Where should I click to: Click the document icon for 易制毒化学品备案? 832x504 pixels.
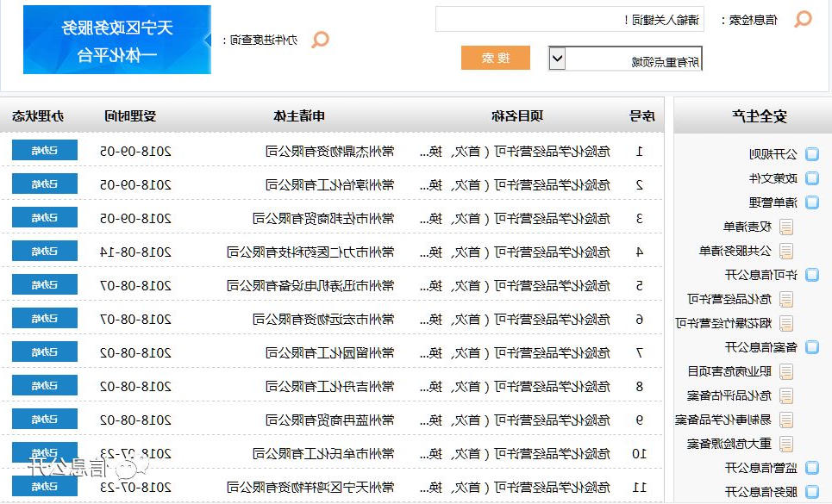[x=786, y=420]
